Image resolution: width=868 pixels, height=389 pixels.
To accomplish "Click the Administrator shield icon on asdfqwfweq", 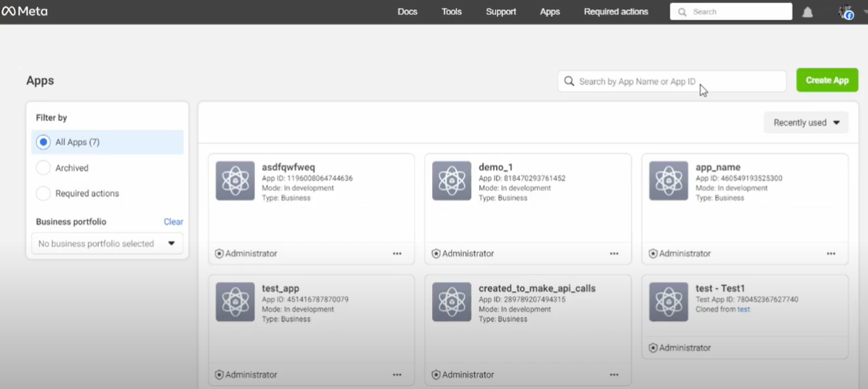I will 220,253.
